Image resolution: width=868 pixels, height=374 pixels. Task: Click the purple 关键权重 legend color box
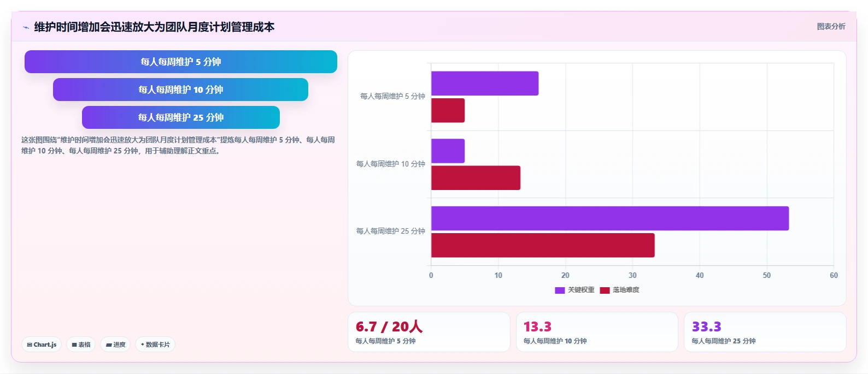[x=560, y=290]
